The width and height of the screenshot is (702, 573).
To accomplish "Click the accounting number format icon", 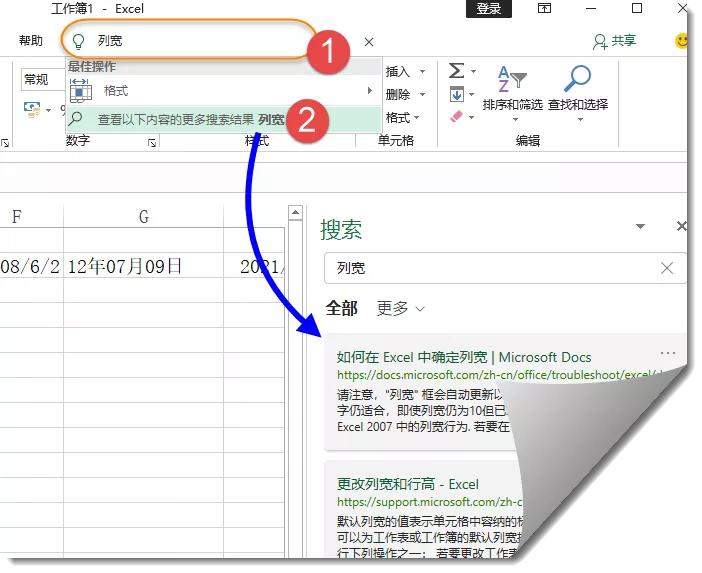I will pyautogui.click(x=32, y=109).
